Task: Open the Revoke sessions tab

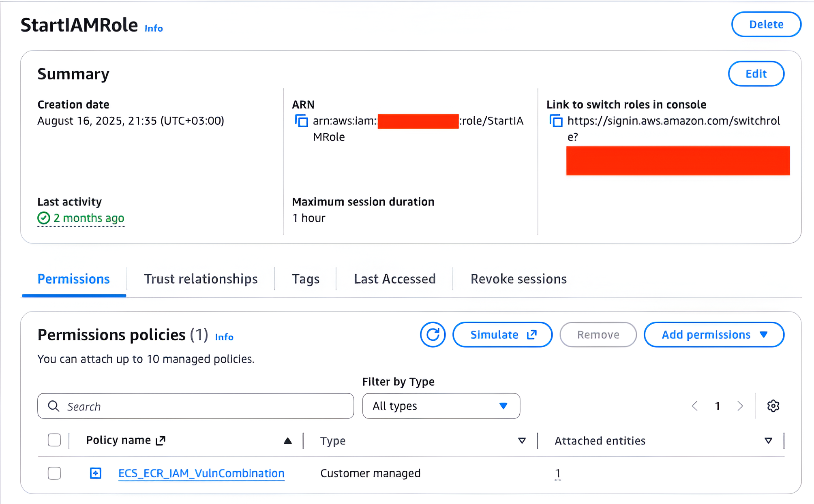Action: [518, 279]
